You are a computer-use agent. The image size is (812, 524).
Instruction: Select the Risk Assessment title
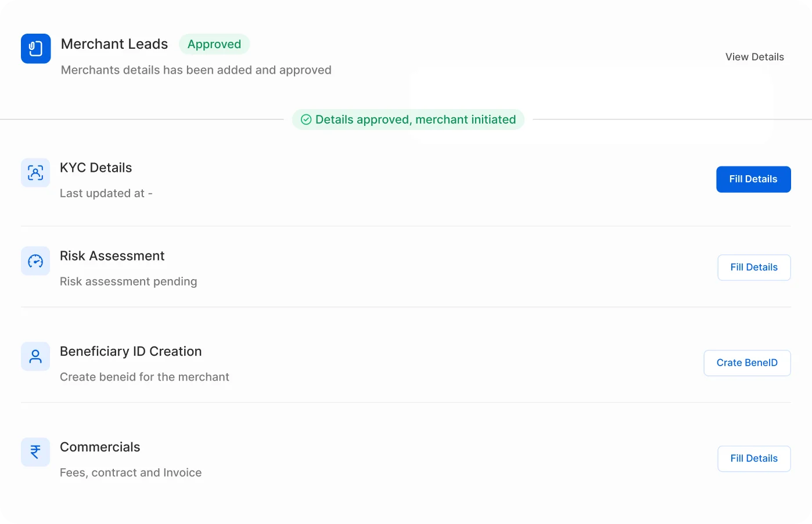pyautogui.click(x=112, y=256)
